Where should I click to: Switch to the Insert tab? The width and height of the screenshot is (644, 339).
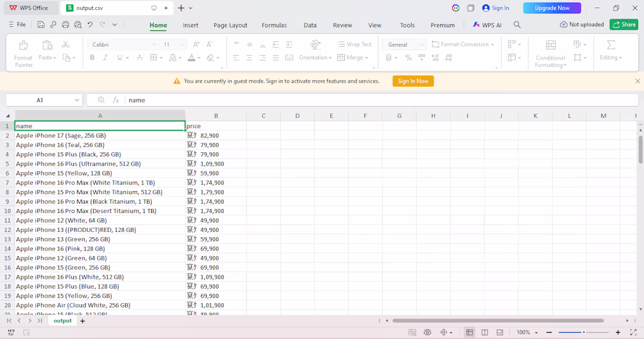point(191,25)
